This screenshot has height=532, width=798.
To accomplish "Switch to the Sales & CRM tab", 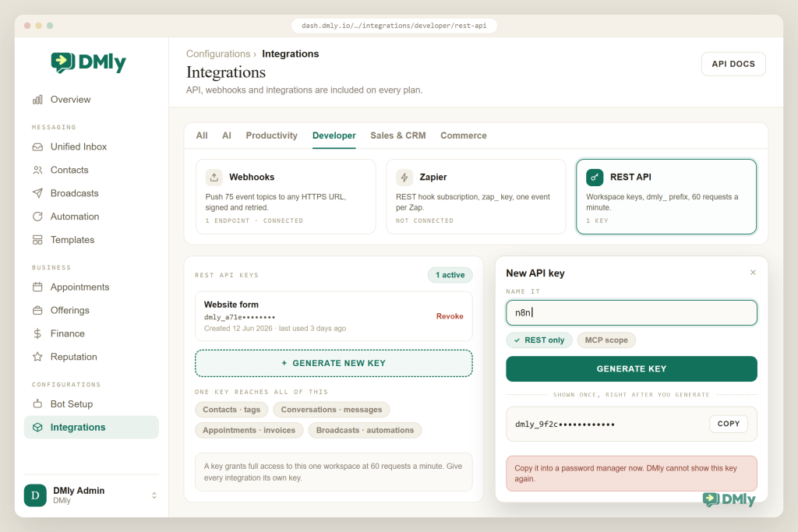I will tap(398, 136).
